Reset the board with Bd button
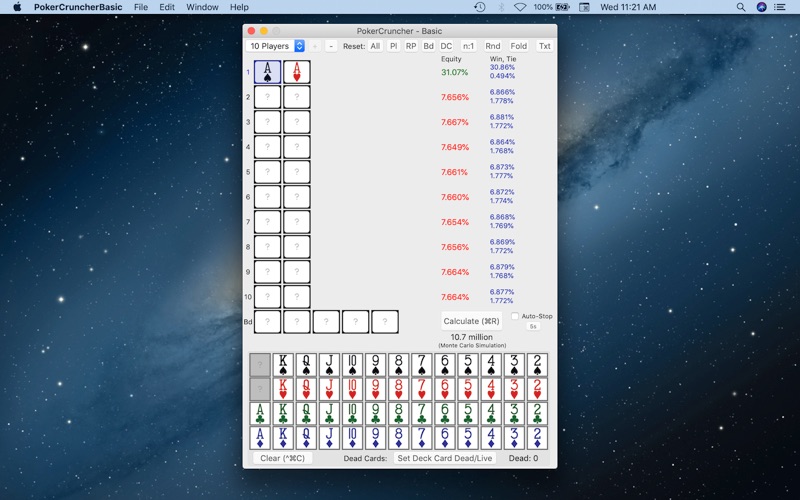This screenshot has height=500, width=800. tap(429, 46)
